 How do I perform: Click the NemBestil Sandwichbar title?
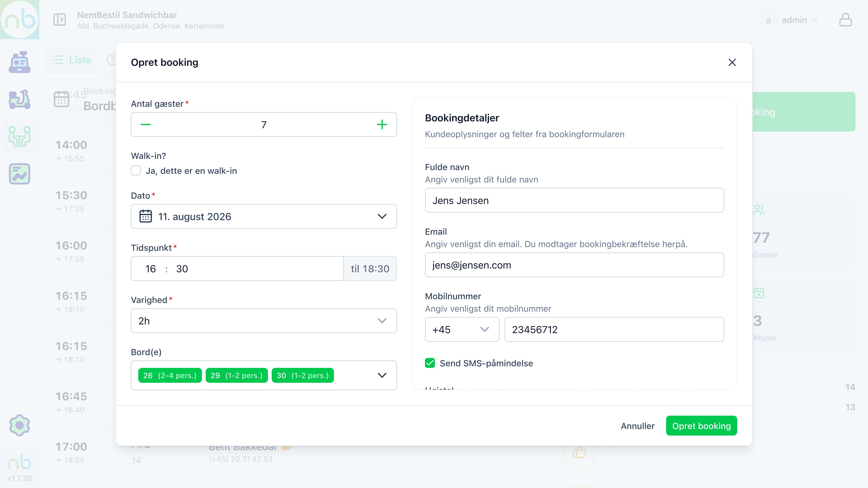[x=127, y=15]
